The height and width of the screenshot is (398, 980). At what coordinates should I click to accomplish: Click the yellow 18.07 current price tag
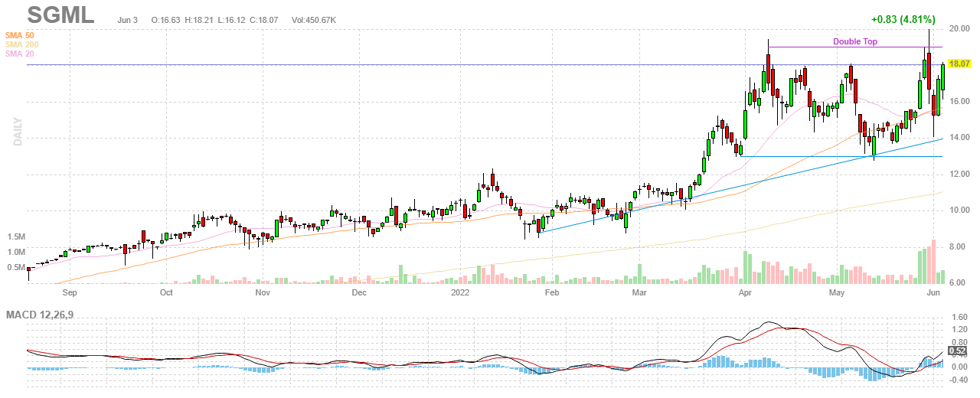[x=959, y=65]
